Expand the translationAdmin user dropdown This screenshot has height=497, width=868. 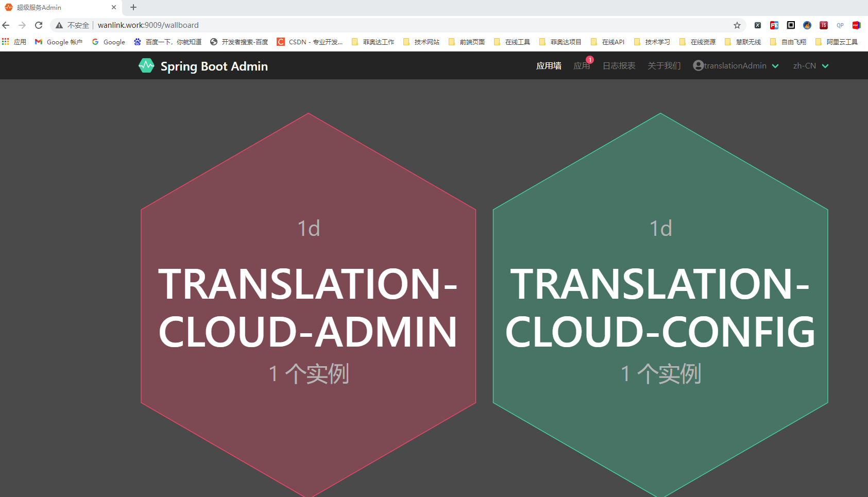736,66
